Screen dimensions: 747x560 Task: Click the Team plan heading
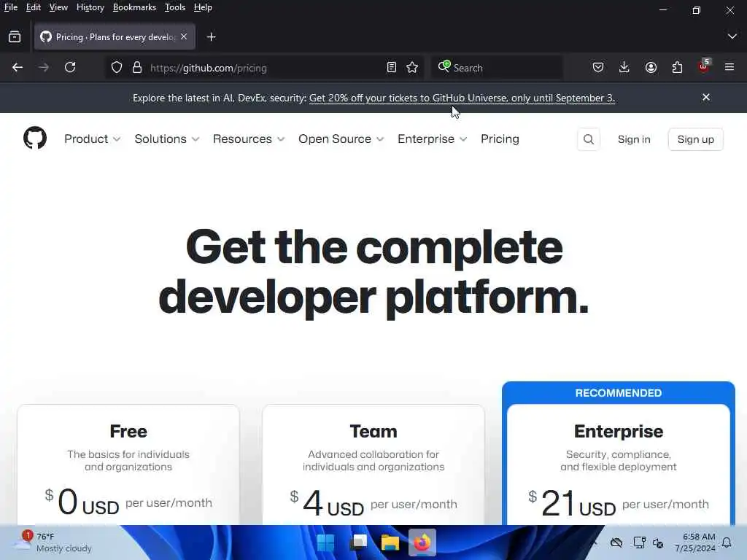(x=373, y=431)
